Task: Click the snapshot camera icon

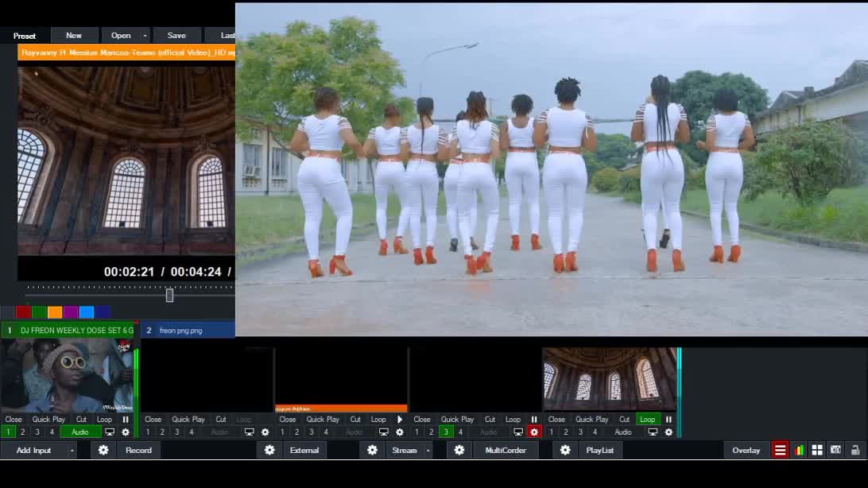Action: click(x=835, y=451)
